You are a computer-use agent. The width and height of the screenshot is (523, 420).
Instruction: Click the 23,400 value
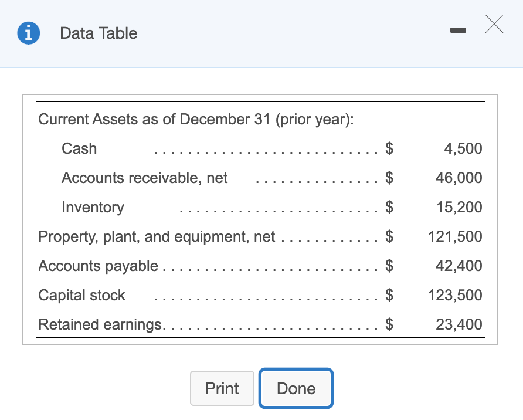pos(459,324)
